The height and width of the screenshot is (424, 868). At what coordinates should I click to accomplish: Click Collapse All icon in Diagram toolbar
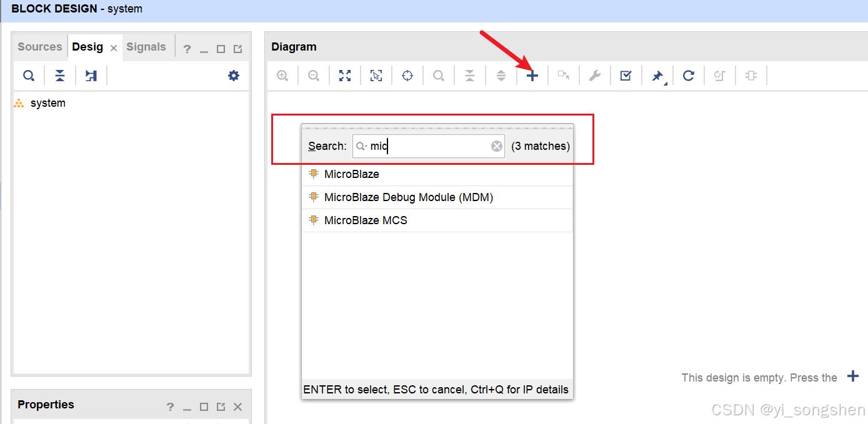[470, 76]
